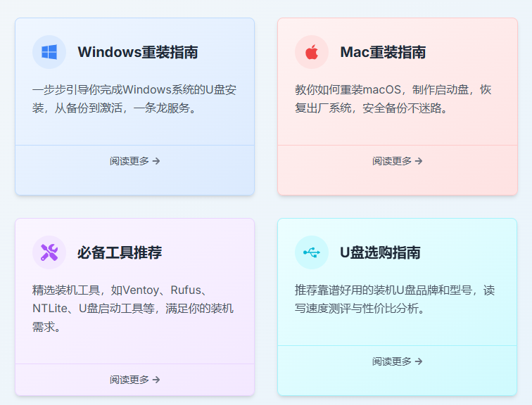Click the cyan USB symbol icon
Image resolution: width=532 pixels, height=405 pixels.
tap(312, 252)
